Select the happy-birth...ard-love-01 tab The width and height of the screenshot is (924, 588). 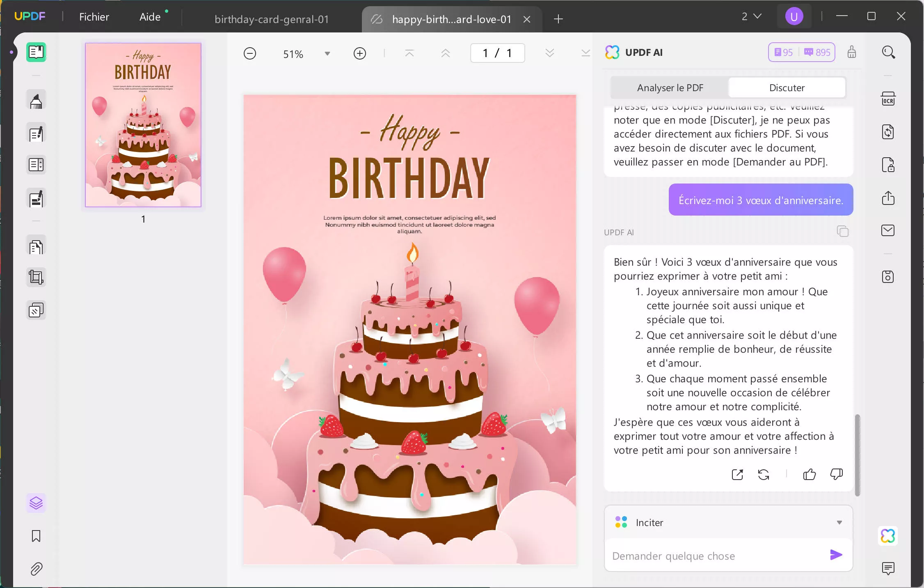[x=452, y=19]
